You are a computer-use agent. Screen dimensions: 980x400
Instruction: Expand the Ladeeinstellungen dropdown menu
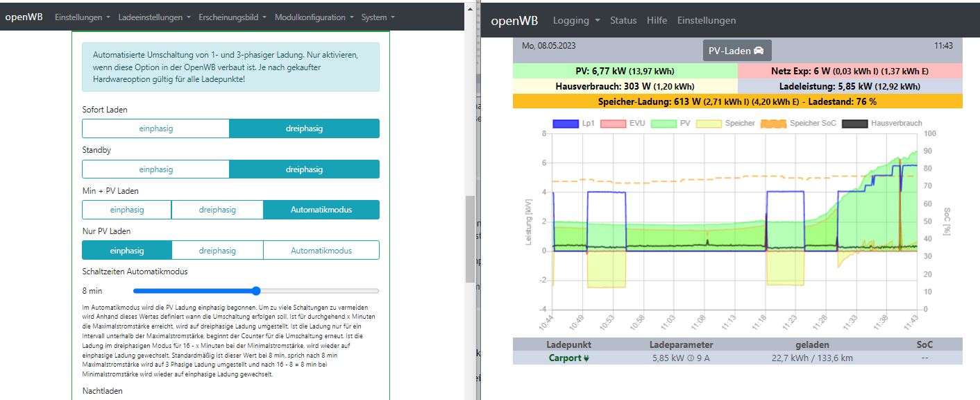point(153,17)
